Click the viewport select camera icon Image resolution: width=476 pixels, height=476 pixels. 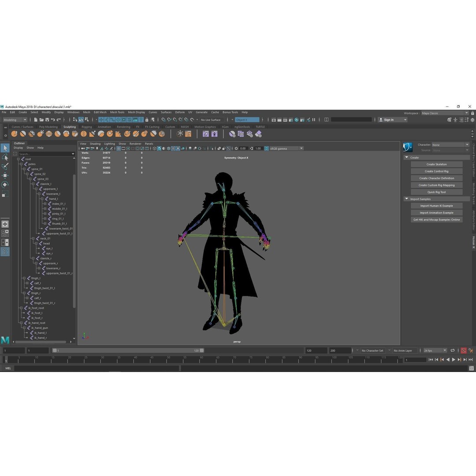click(x=82, y=149)
